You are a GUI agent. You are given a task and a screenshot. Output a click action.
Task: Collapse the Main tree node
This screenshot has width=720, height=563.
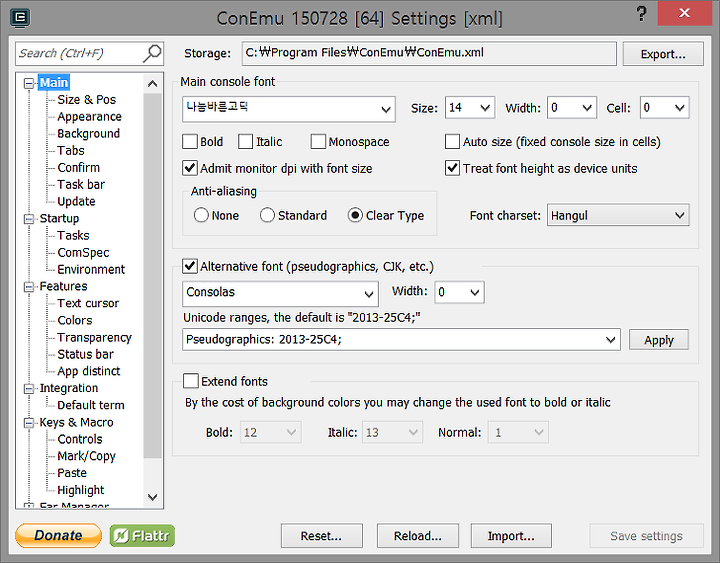(29, 83)
